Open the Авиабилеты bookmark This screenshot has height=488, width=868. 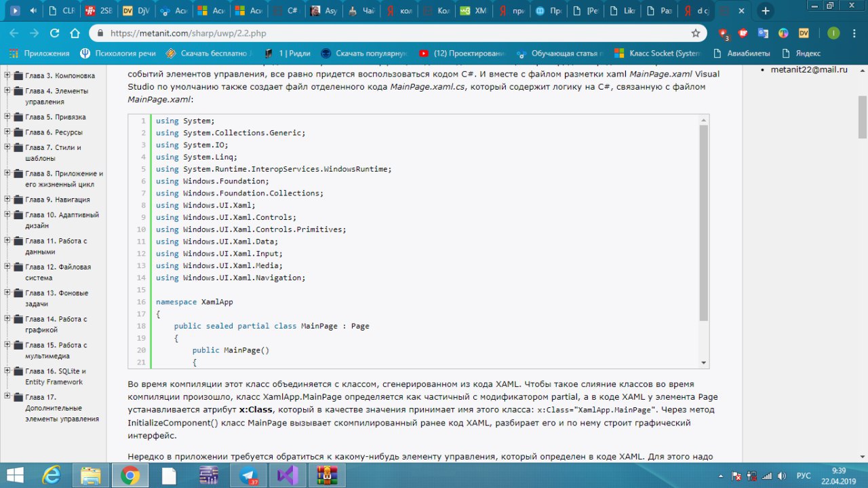coord(743,53)
